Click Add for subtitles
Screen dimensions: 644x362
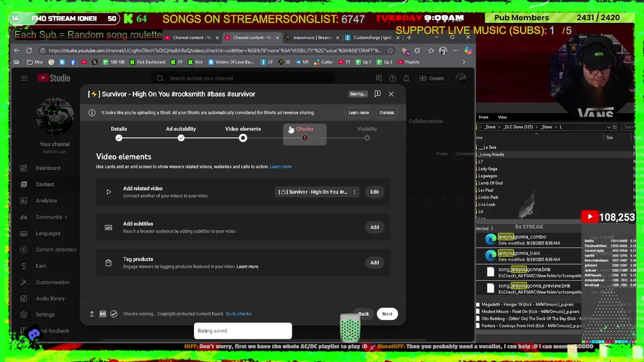point(374,227)
